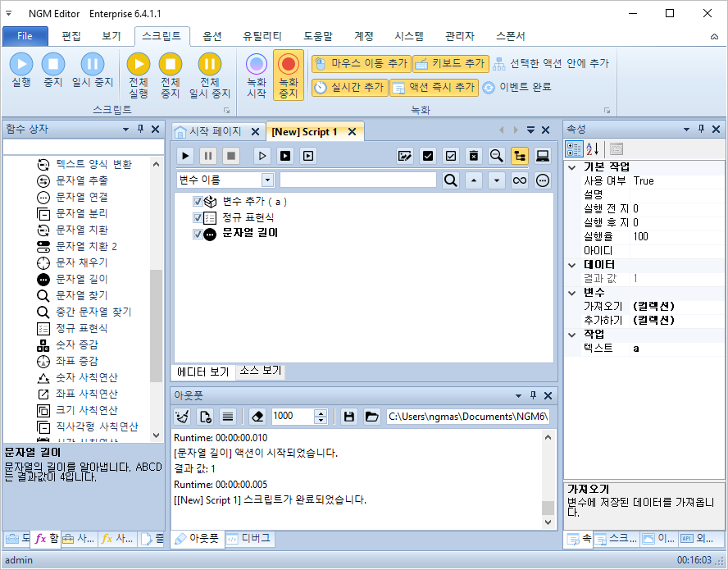Click 이벤트 완료 button

[516, 87]
